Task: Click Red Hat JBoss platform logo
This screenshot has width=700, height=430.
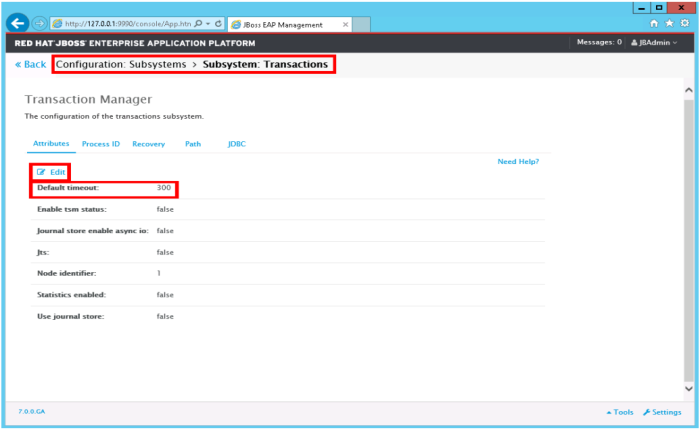Action: coord(135,43)
